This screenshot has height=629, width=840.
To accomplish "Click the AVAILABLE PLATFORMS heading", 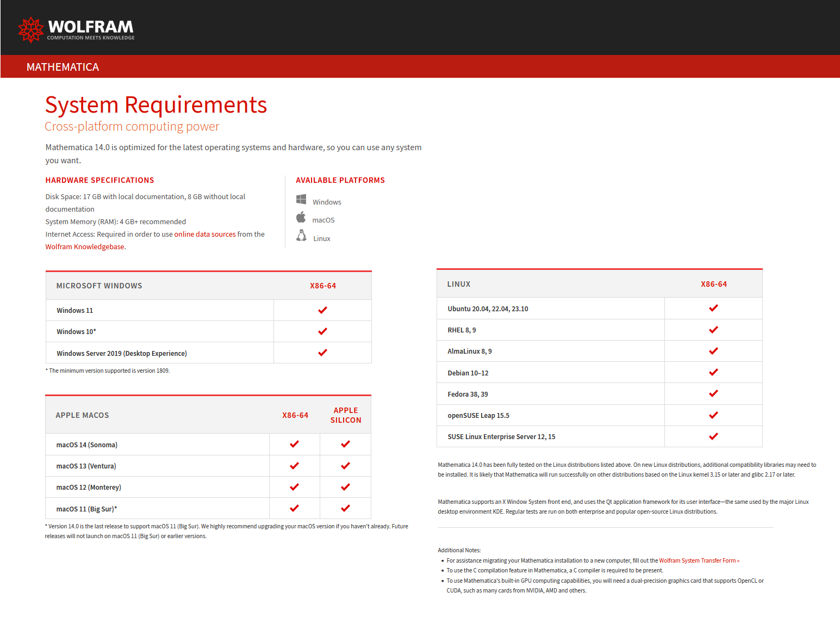I will pyautogui.click(x=340, y=180).
